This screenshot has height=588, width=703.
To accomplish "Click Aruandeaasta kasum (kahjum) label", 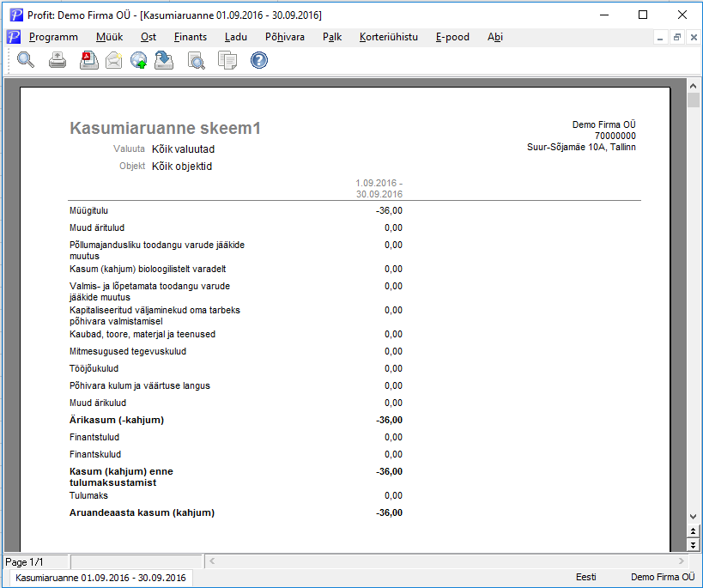I will point(142,513).
